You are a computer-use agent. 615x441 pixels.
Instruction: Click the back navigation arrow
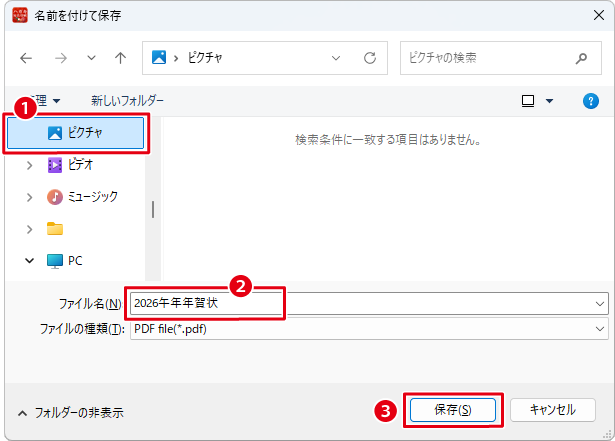[x=26, y=58]
